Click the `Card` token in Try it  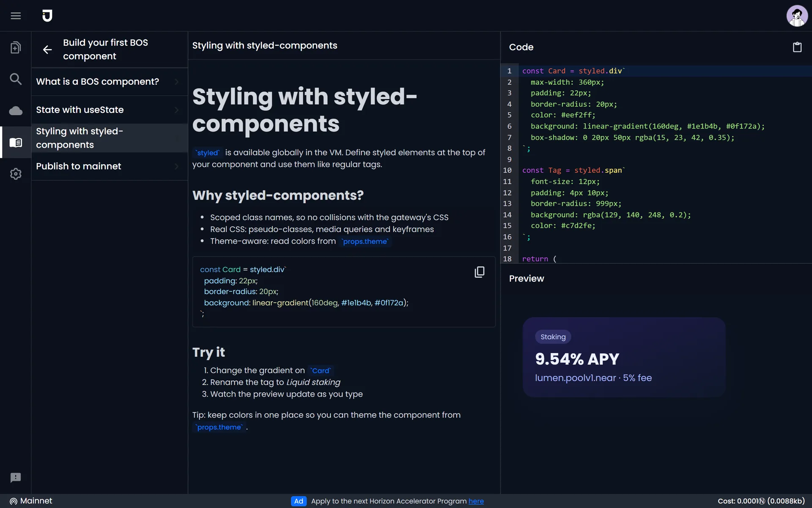point(321,371)
